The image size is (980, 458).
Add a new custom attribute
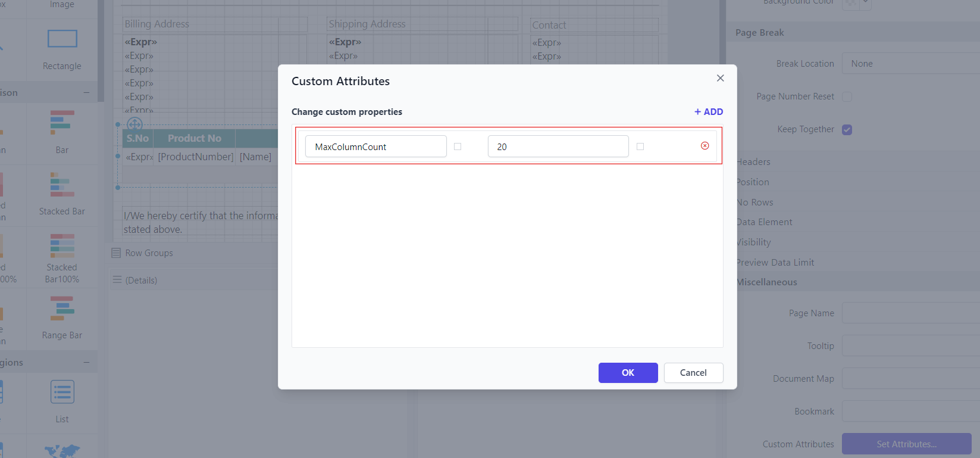click(x=709, y=112)
